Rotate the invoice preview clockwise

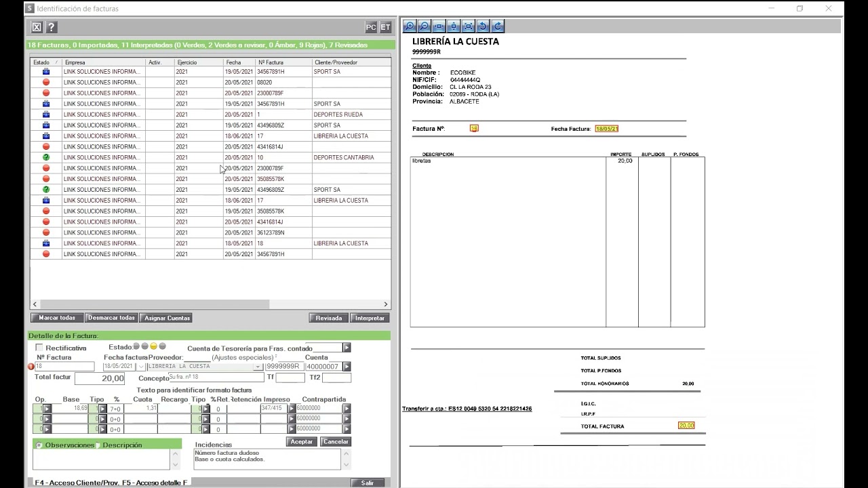(498, 26)
